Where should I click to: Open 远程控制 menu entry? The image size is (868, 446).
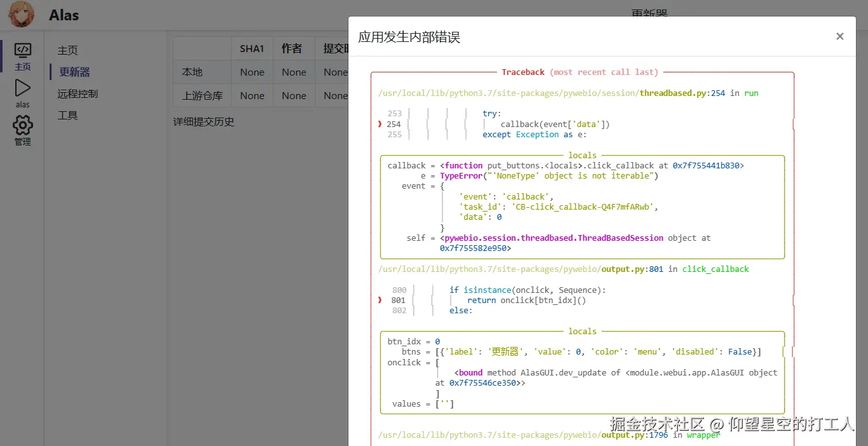coord(78,93)
